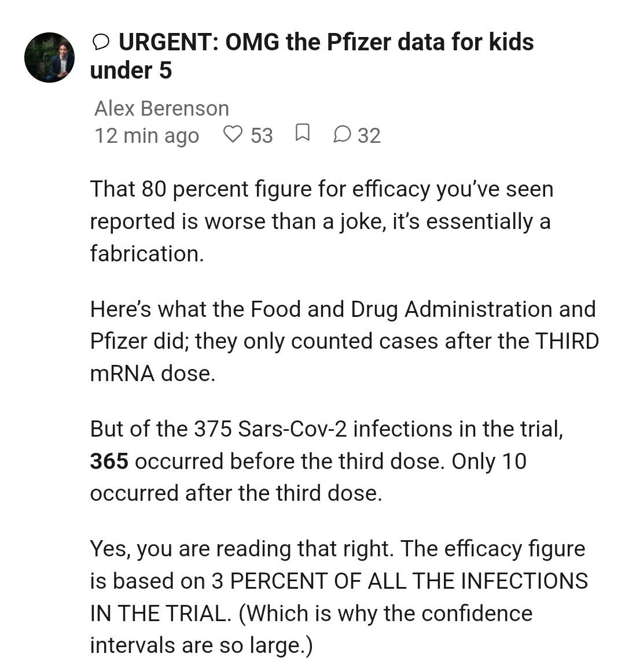
Task: Click the word 'fabrication.' in the first paragraph
Action: click(x=147, y=254)
